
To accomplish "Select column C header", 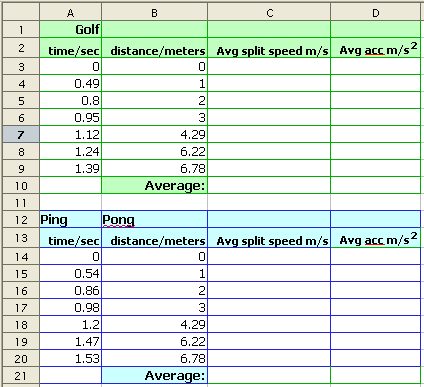I will coord(269,13).
